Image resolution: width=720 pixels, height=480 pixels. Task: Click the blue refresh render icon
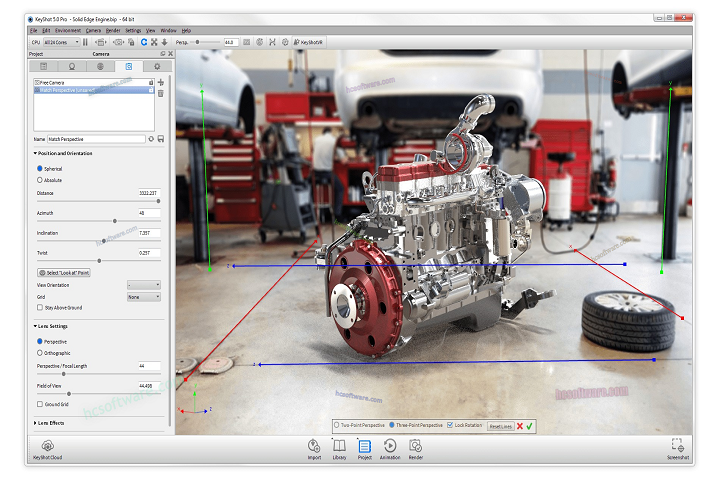coord(144,42)
